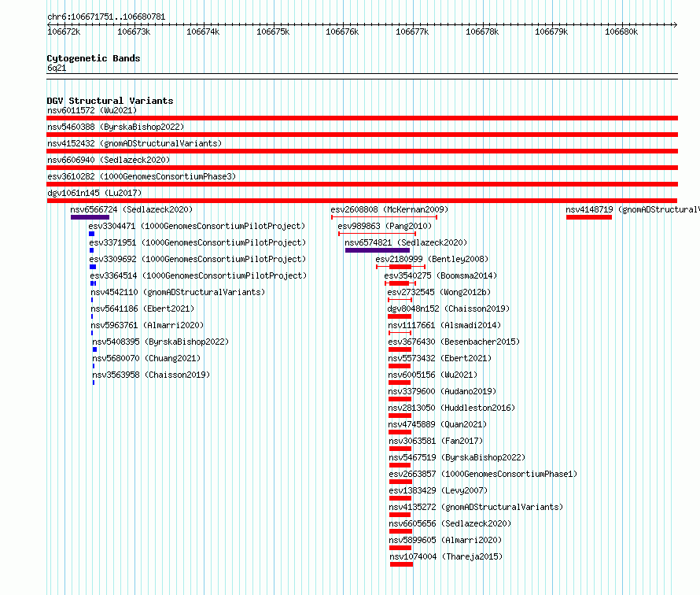This screenshot has width=700, height=595.
Task: Click nsv4148719 gnomAD variant label
Action: tap(632, 209)
